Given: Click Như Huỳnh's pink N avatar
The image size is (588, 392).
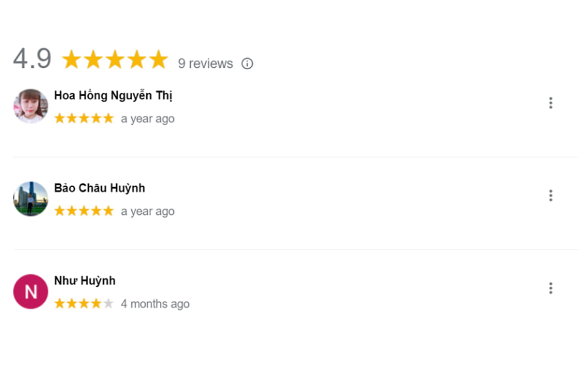Looking at the screenshot, I should pyautogui.click(x=31, y=291).
